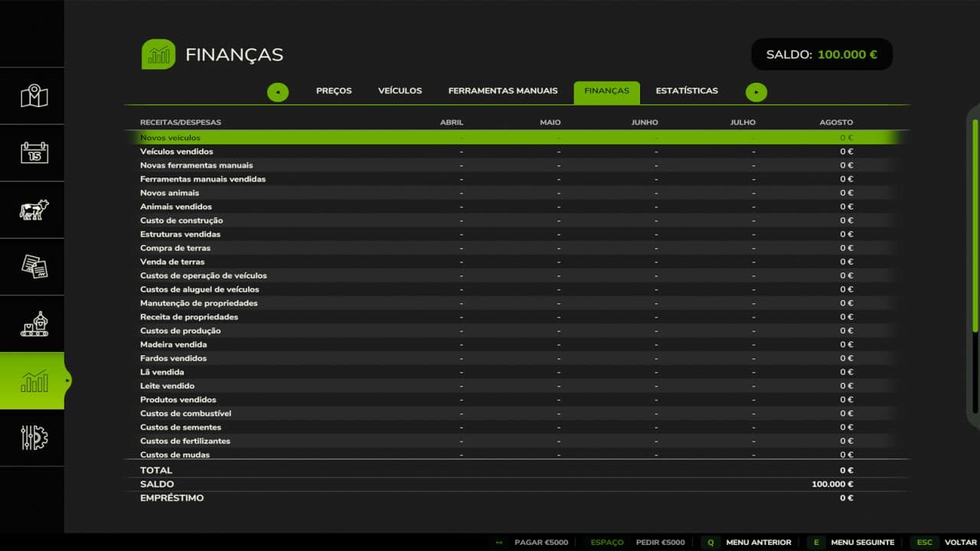The image size is (980, 551).
Task: Open the Ferramentas Manuais tab
Action: 503,91
